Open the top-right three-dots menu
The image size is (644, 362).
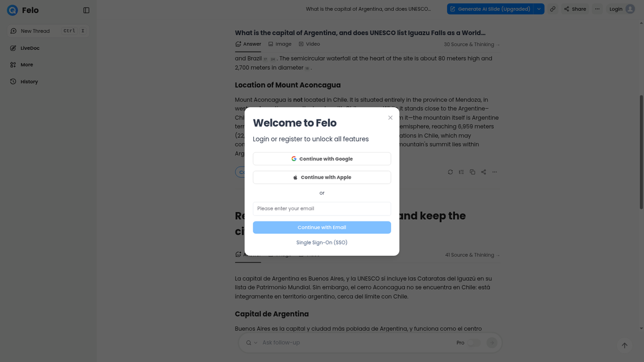click(597, 9)
